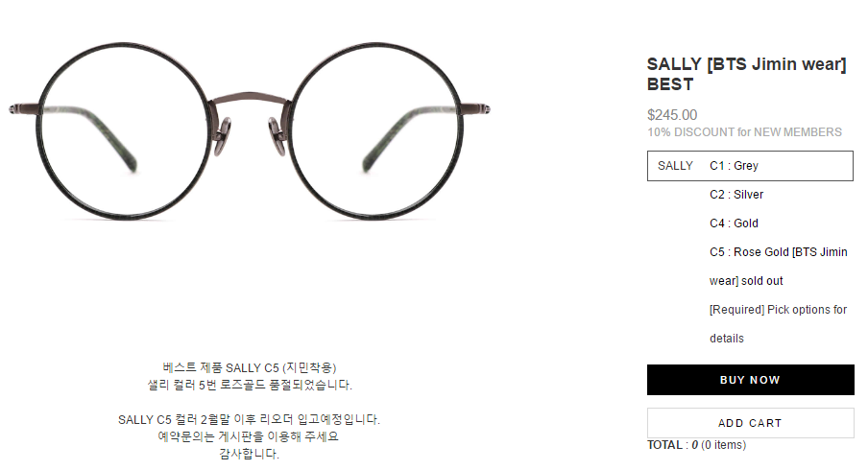868x470 pixels.
Task: Click the Korean thank-you text line
Action: [x=249, y=454]
